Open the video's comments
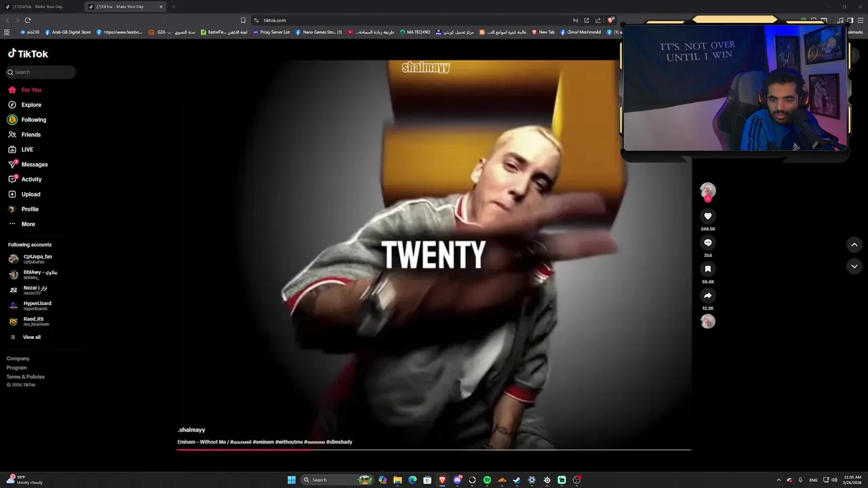 click(708, 243)
